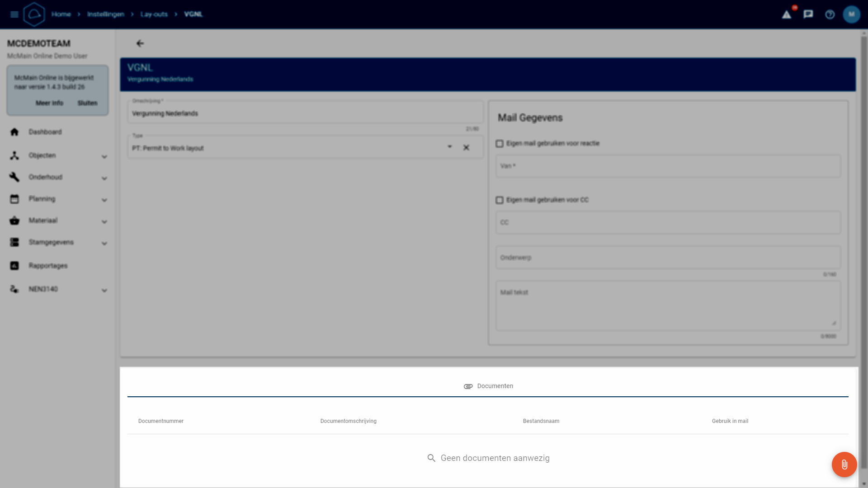Click the Onderwerp input field

(668, 258)
